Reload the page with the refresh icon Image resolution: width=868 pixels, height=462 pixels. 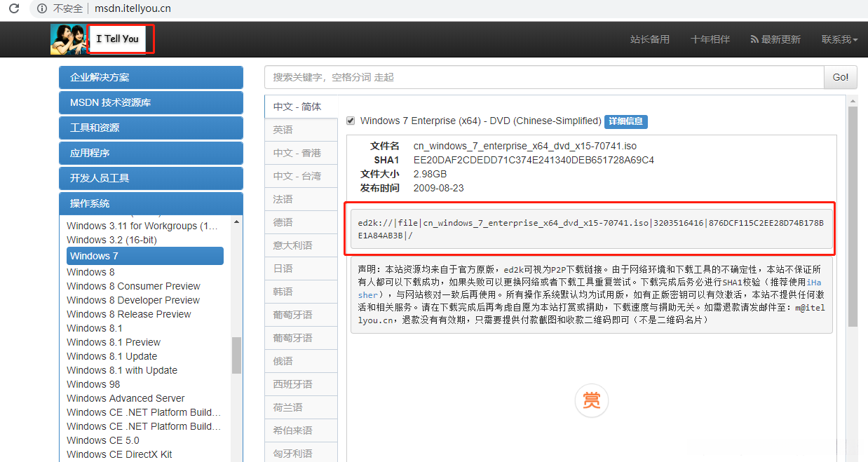click(13, 9)
